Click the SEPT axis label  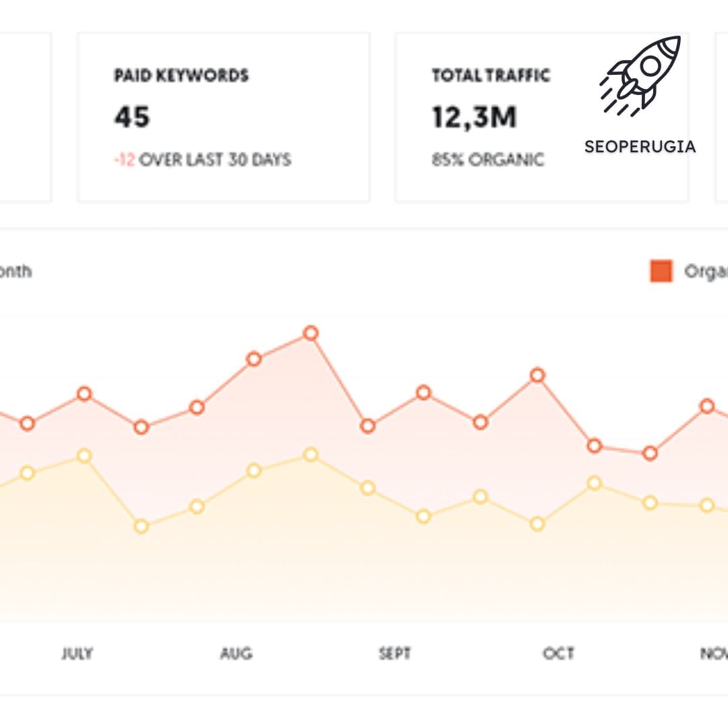pos(394,654)
